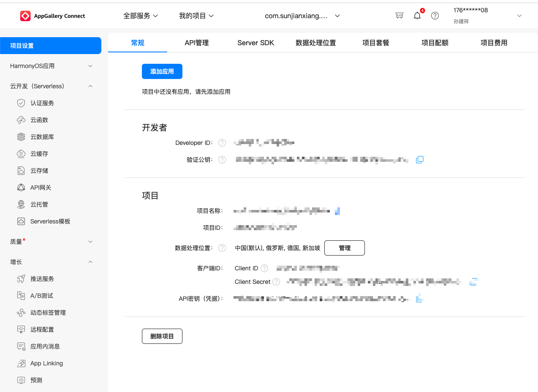
Task: Open 认证服务 in the sidebar
Action: tap(42, 103)
